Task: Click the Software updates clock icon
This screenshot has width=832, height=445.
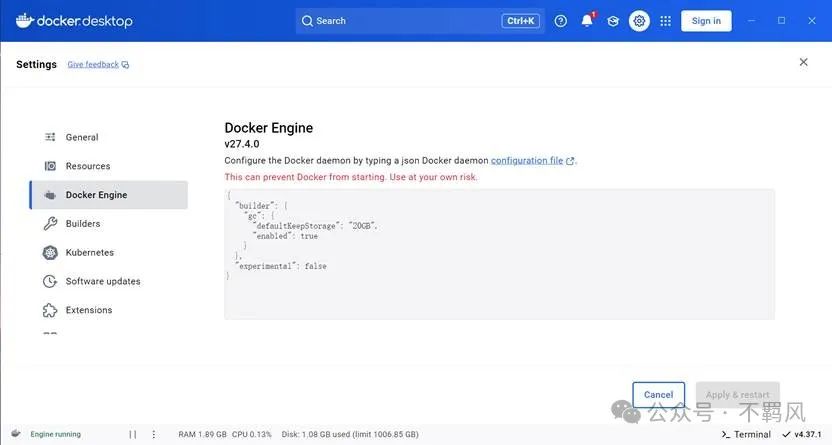Action: click(x=50, y=281)
